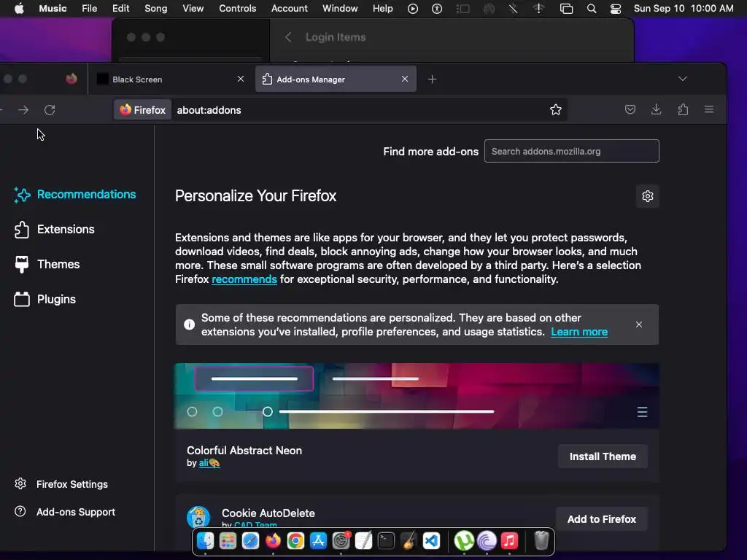The height and width of the screenshot is (560, 747).
Task: Open the File menu
Action: (89, 9)
